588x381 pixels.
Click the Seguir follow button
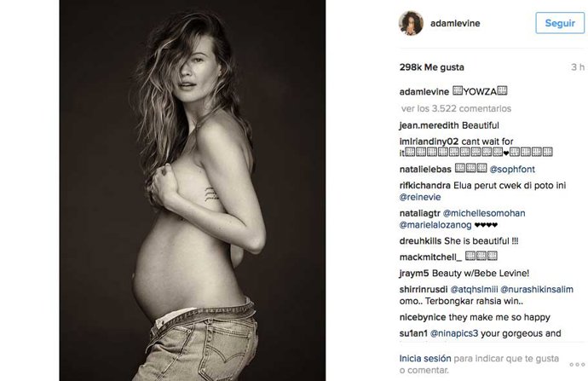(560, 23)
